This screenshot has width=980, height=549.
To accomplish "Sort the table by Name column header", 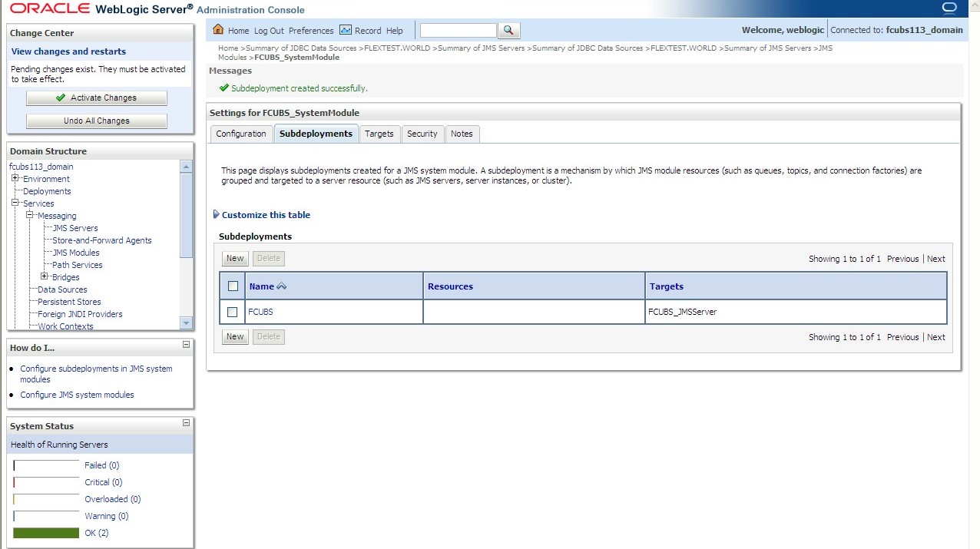I will point(261,286).
